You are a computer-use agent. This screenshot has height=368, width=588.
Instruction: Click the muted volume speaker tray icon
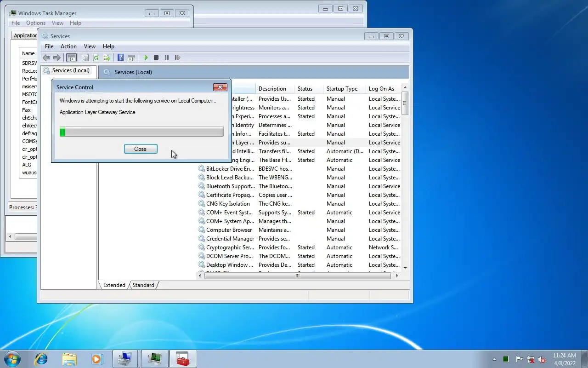point(542,359)
